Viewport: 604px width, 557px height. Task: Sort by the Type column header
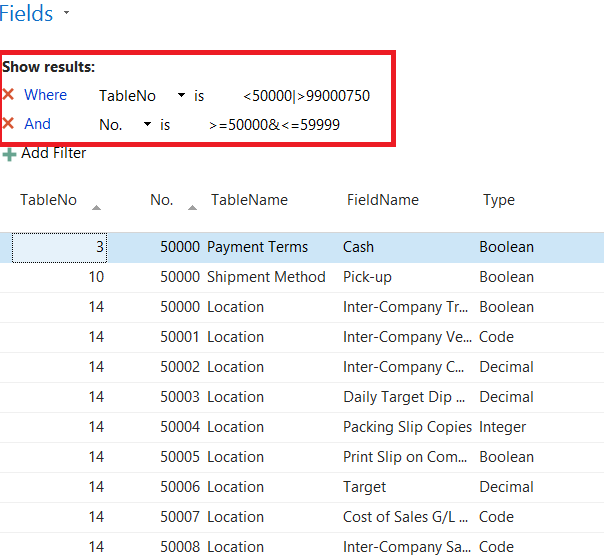pos(499,200)
